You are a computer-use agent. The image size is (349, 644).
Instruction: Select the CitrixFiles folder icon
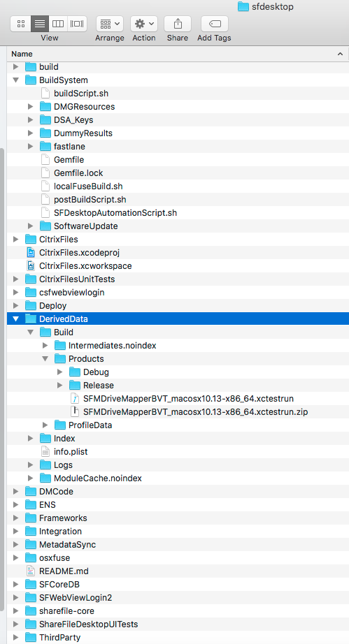(x=30, y=239)
